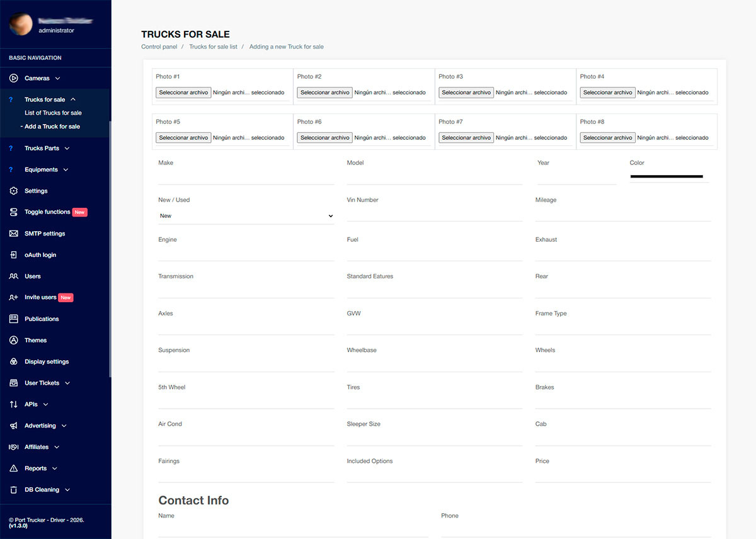Click the Users people icon
This screenshot has height=539, width=756.
[13, 276]
